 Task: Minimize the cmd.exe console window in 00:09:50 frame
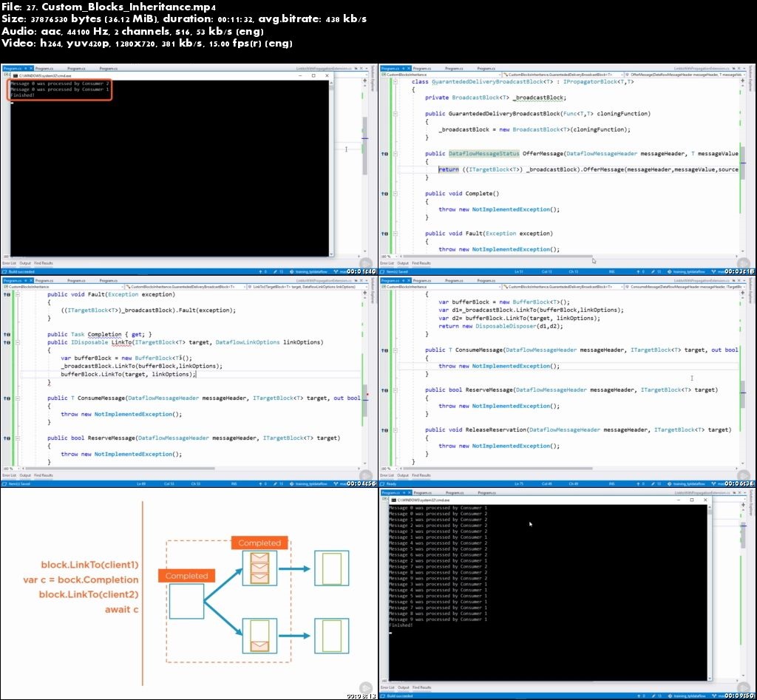click(x=679, y=500)
